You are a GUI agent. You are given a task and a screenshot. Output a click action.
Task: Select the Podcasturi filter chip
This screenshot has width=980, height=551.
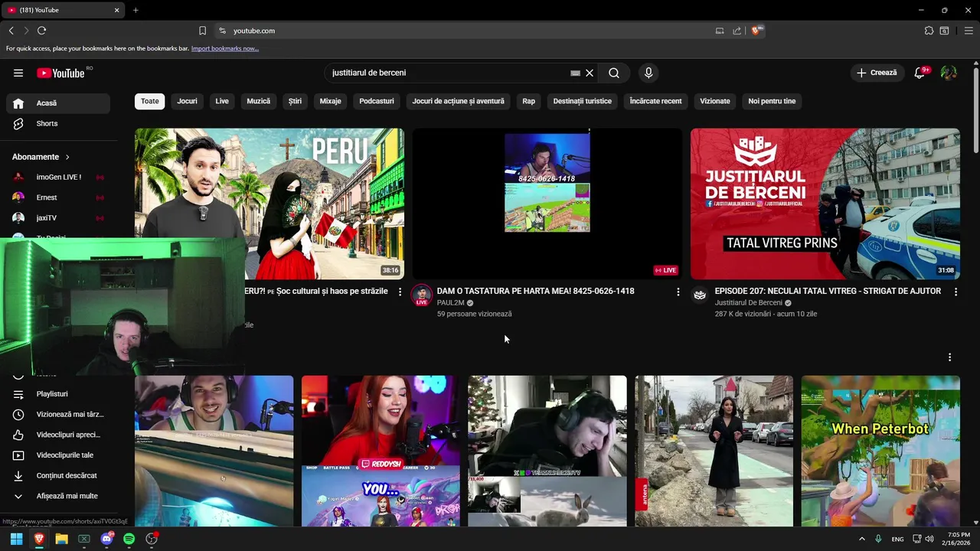(377, 101)
